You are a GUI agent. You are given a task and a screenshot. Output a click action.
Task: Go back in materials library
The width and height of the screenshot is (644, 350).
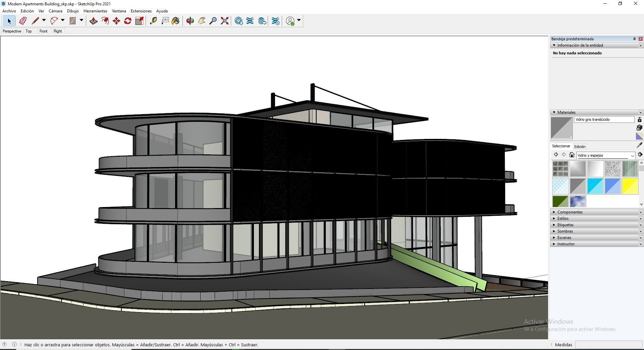(x=556, y=155)
